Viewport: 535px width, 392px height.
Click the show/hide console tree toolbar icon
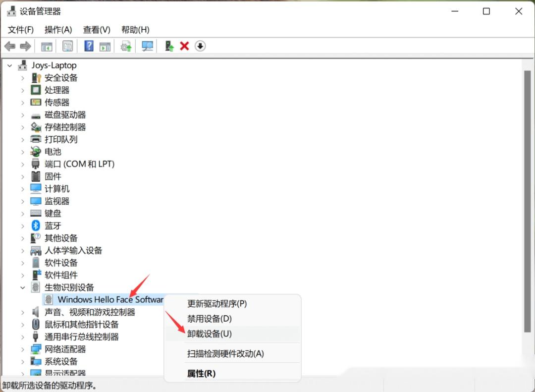coord(46,46)
